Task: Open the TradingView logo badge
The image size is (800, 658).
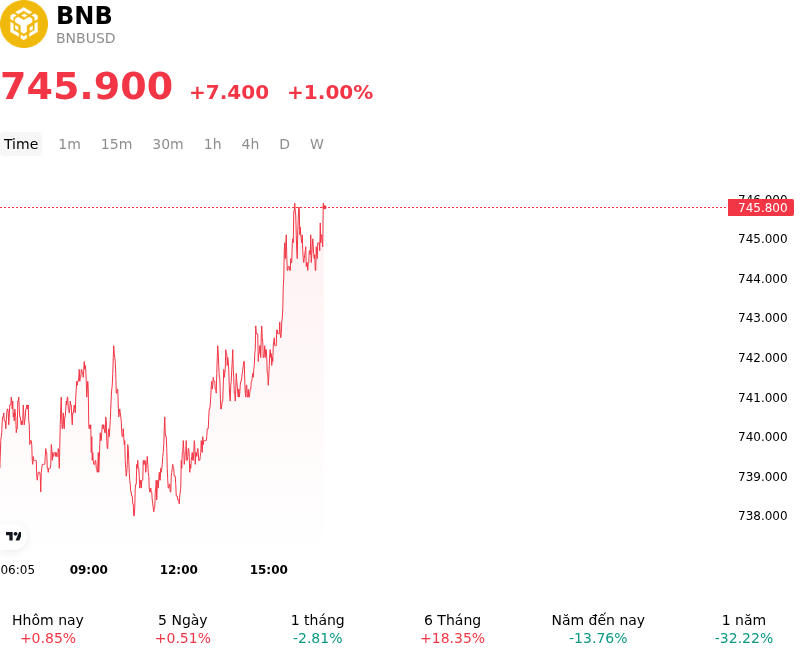Action: pos(13,536)
